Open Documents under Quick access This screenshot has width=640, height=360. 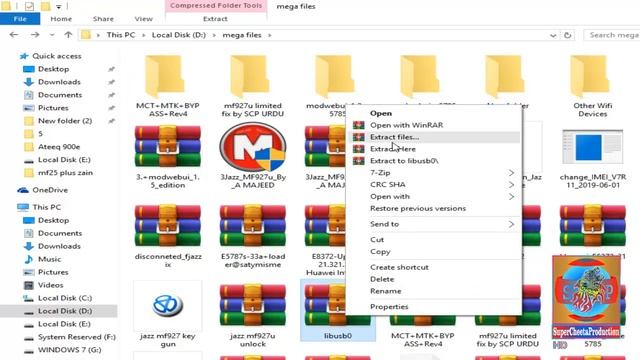pyautogui.click(x=60, y=95)
